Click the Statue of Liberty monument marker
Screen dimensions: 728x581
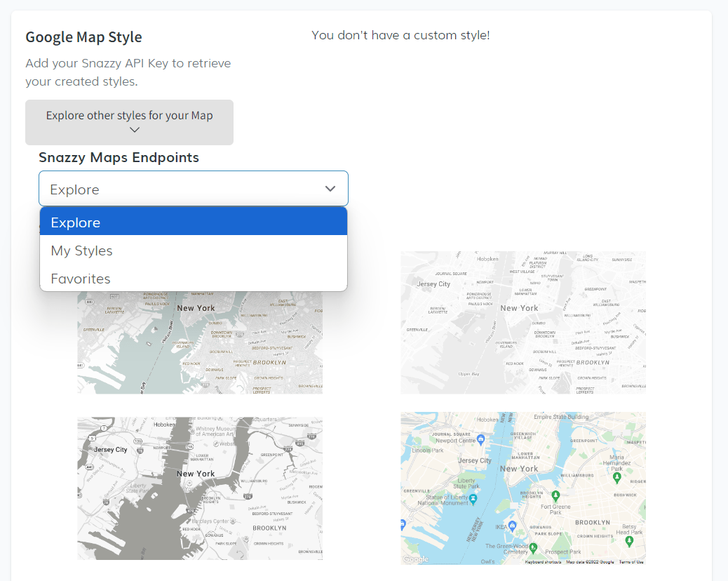[473, 499]
